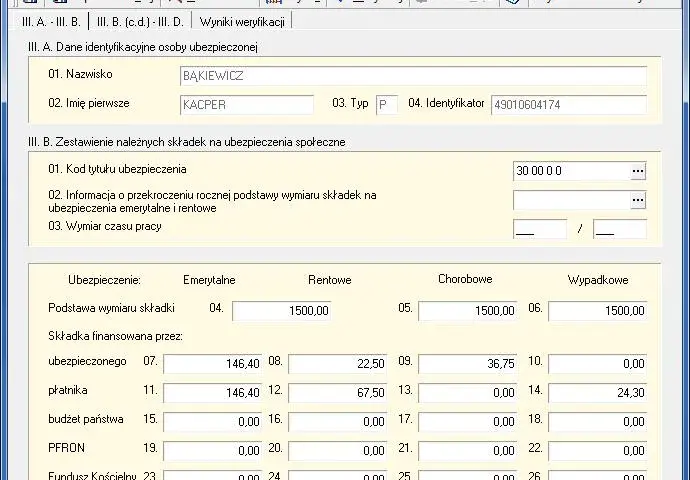Open the III. B. (c.d.) - III. D. tab
Viewport: 690px width, 480px height.
pos(140,22)
